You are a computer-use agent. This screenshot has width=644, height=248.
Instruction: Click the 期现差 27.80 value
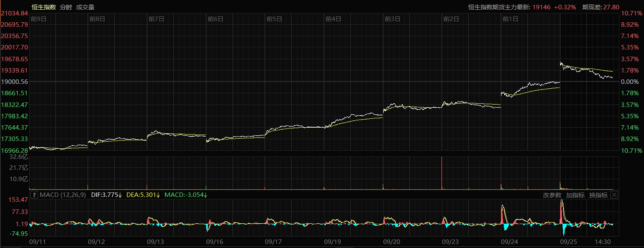tap(601, 7)
